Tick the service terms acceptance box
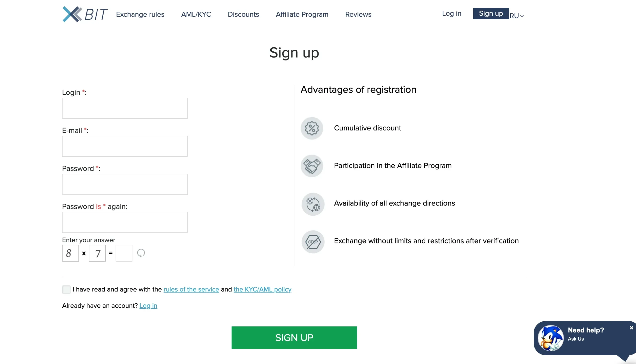This screenshot has width=636, height=364. pos(66,289)
